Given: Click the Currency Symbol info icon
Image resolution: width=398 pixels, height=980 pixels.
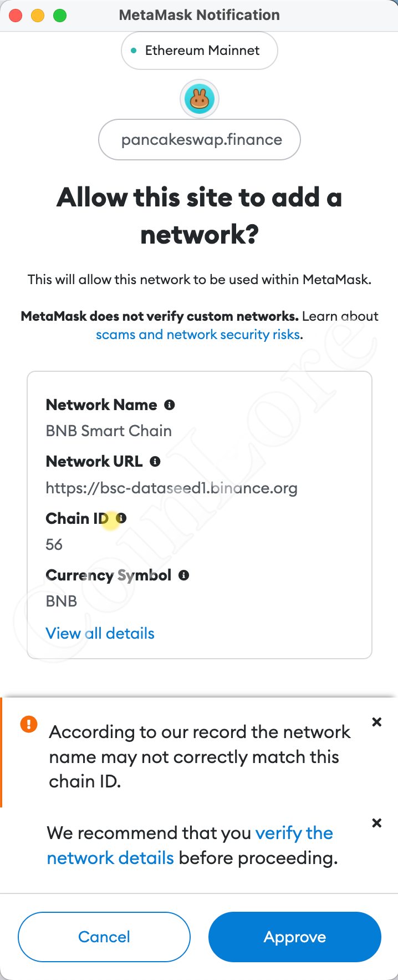Looking at the screenshot, I should coord(184,575).
